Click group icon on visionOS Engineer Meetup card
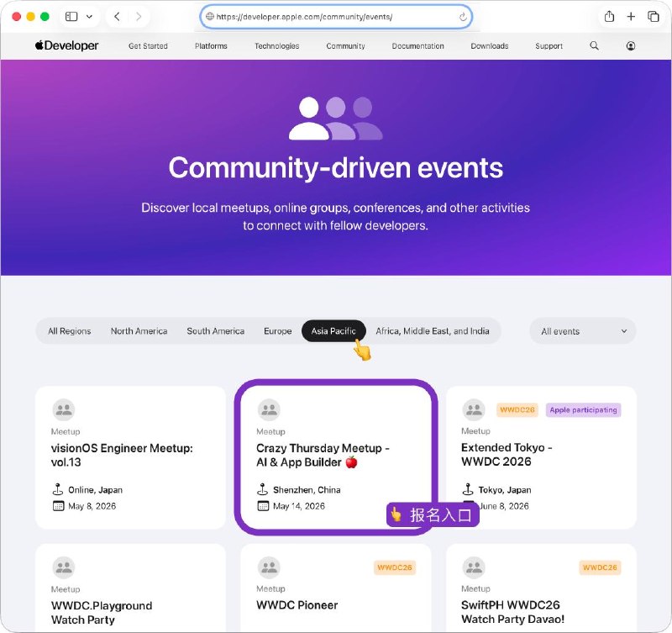This screenshot has height=633, width=672. tap(64, 409)
